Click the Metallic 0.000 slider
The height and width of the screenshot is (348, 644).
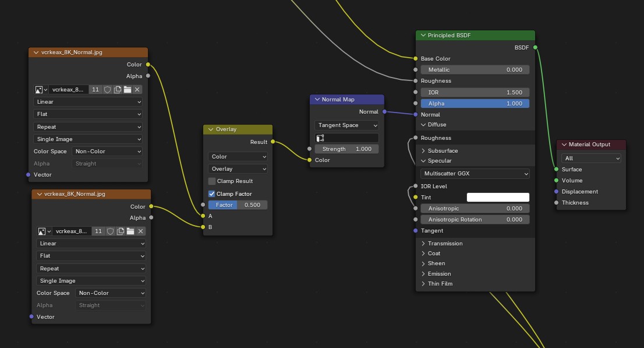[x=475, y=70]
